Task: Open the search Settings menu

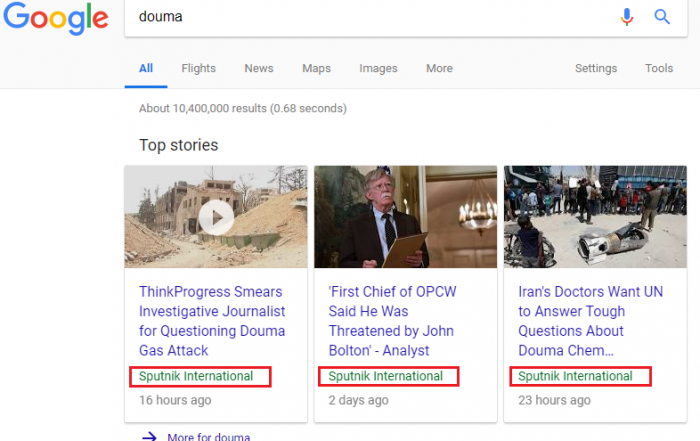Action: [x=596, y=68]
